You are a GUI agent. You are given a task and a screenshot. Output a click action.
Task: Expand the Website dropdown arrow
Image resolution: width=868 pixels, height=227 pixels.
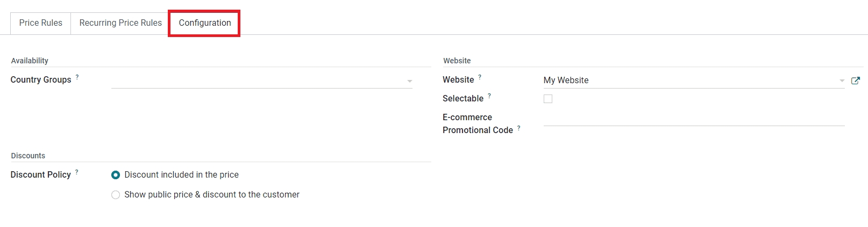pos(842,81)
